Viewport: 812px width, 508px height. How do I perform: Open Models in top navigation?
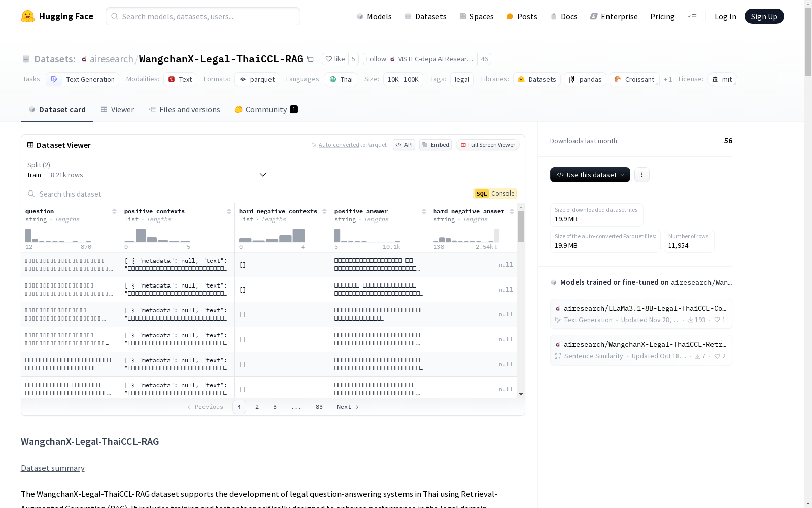pyautogui.click(x=374, y=16)
